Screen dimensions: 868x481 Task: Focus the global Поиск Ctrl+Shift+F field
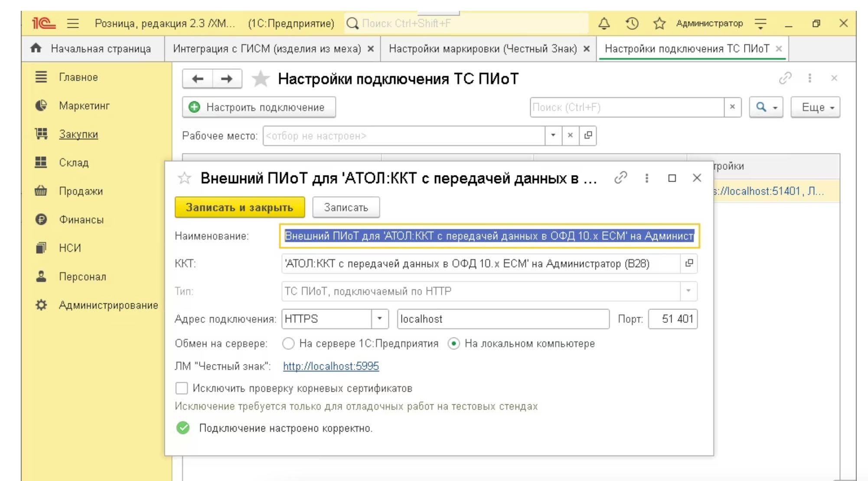(x=467, y=23)
